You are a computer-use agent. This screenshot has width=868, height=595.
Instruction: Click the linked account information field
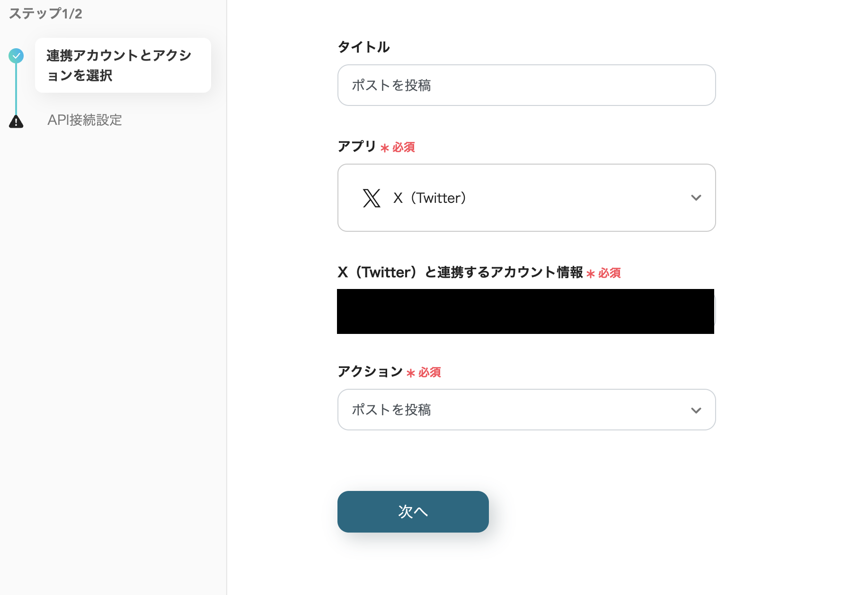(525, 311)
